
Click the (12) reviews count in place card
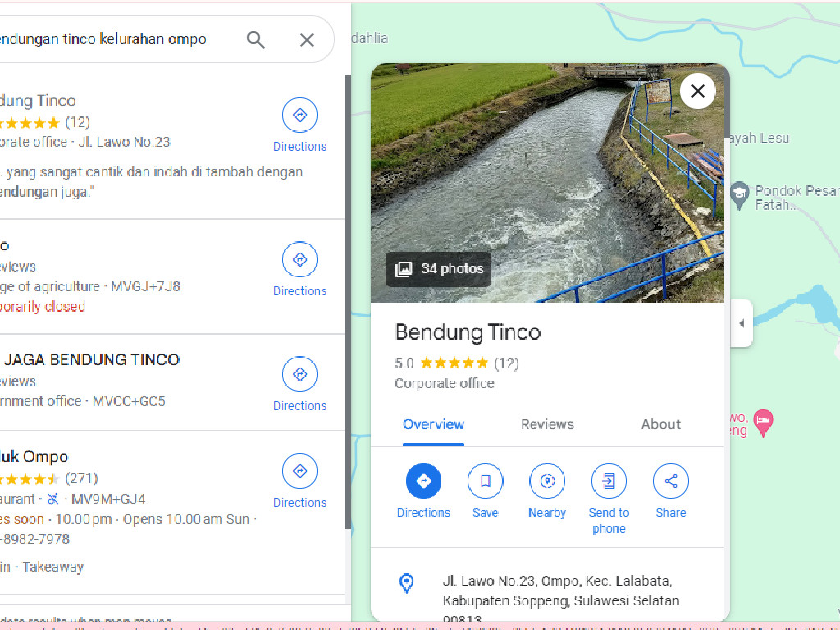coord(506,363)
